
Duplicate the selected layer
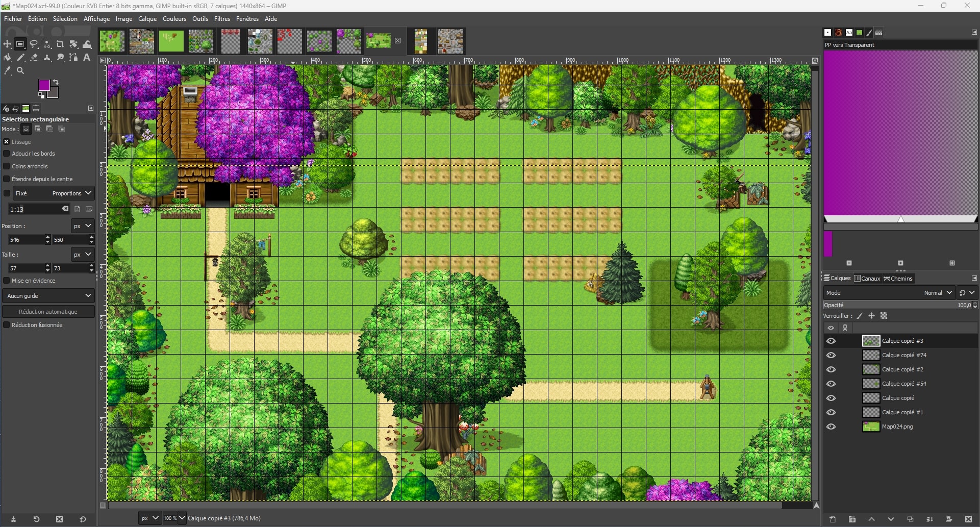[910, 519]
